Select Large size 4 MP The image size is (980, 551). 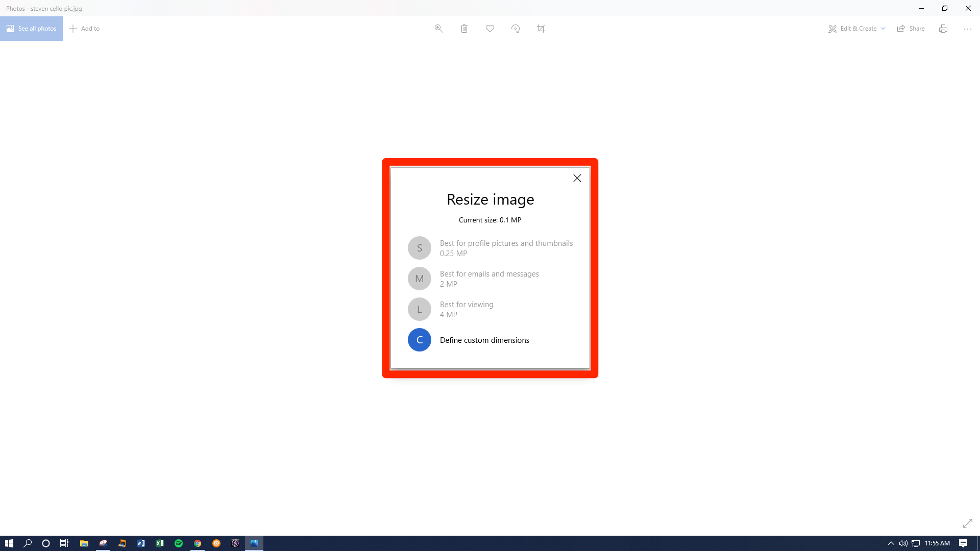[x=490, y=309]
